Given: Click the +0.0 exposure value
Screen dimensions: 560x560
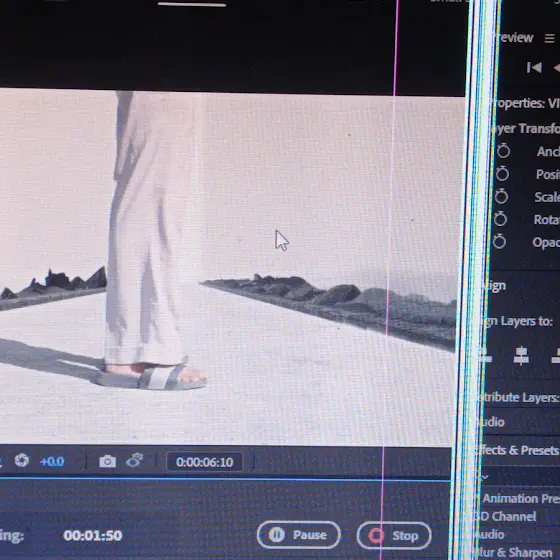Looking at the screenshot, I should click(52, 461).
